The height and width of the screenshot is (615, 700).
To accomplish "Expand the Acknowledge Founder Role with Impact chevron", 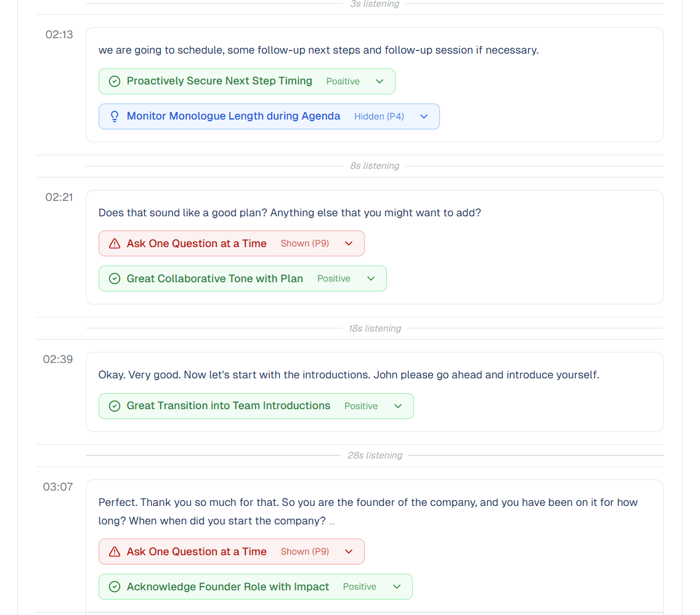I will pos(397,586).
